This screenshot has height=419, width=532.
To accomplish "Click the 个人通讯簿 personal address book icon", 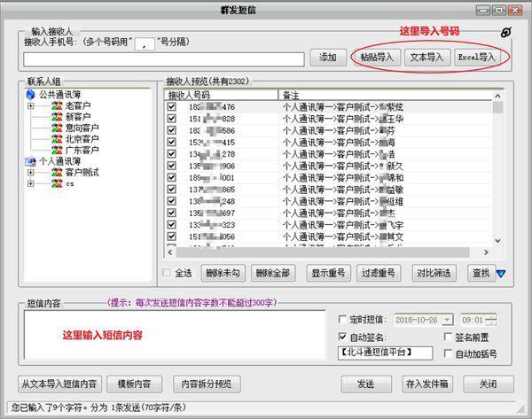I will (31, 161).
